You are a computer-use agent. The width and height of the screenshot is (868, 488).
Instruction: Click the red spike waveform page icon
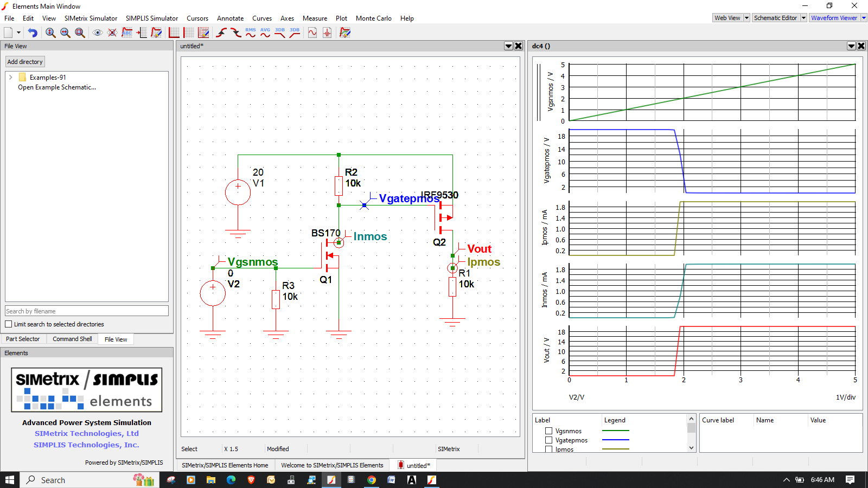click(327, 33)
